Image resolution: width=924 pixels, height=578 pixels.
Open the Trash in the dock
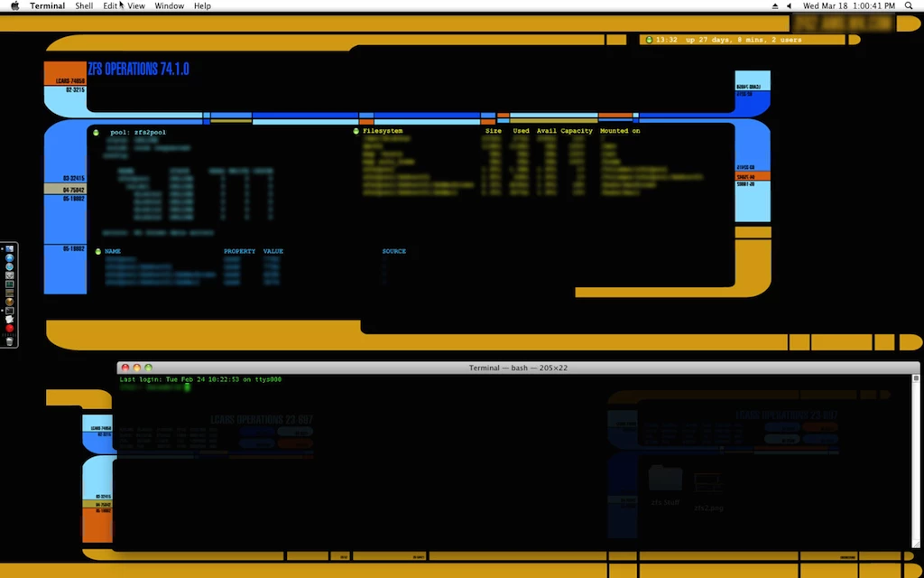9,340
